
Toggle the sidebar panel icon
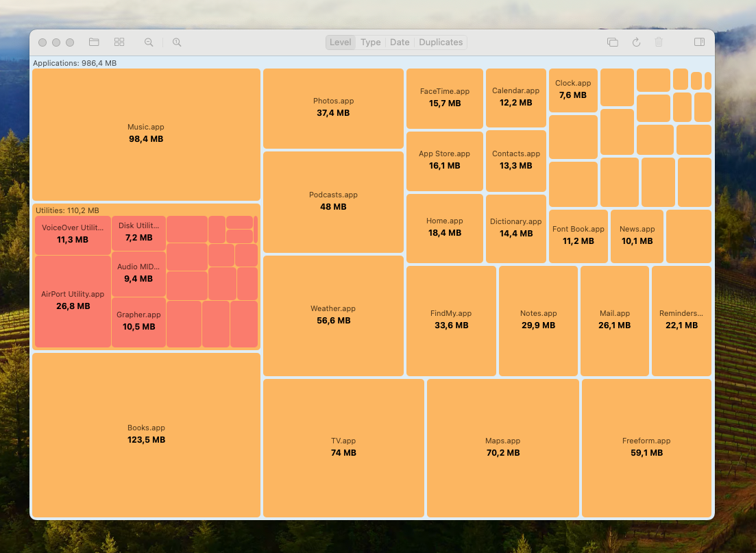pyautogui.click(x=699, y=42)
